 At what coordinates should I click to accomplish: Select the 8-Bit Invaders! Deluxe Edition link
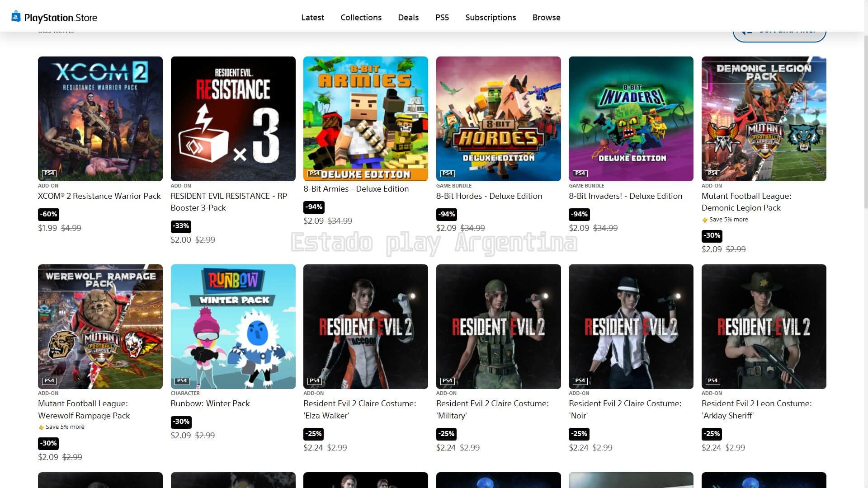coord(625,196)
